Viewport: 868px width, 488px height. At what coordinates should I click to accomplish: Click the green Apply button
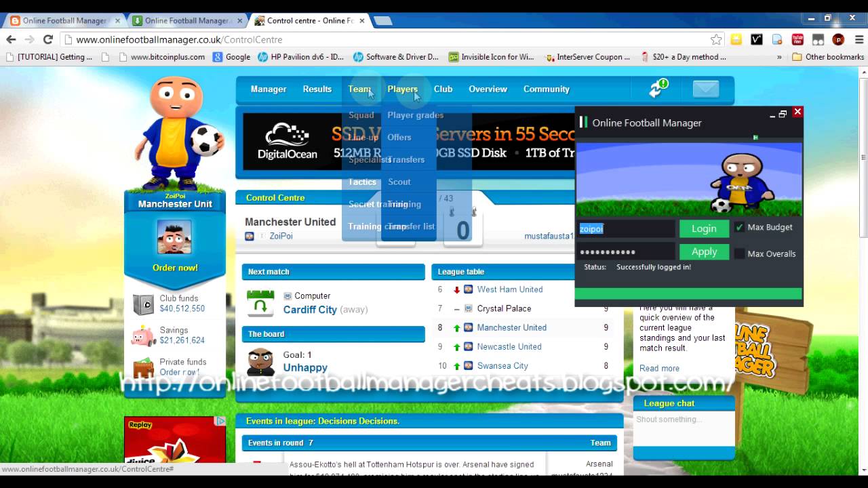(x=704, y=251)
